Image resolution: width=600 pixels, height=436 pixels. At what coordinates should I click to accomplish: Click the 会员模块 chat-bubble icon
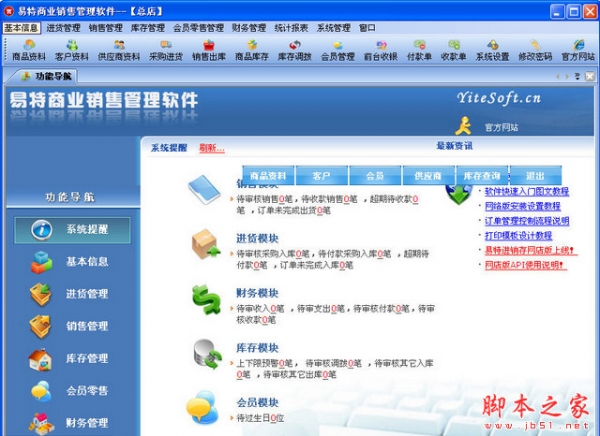[202, 407]
